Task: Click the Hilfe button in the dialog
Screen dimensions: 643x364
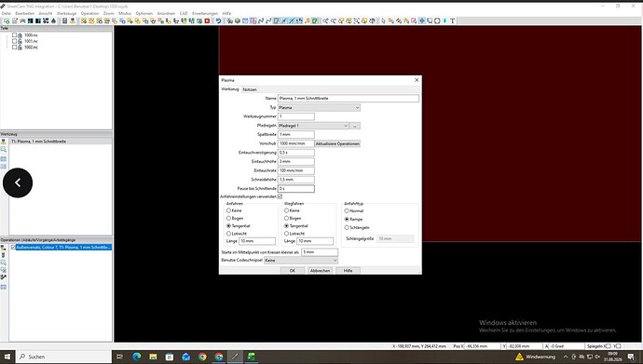Action: (x=348, y=271)
